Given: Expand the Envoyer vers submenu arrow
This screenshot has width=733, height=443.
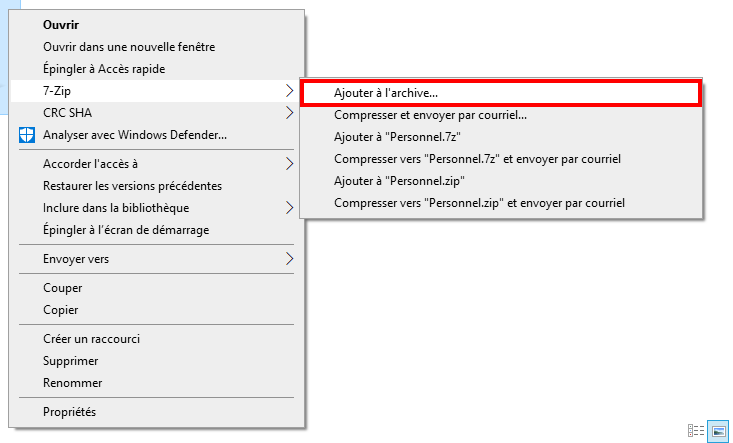Looking at the screenshot, I should tap(289, 258).
